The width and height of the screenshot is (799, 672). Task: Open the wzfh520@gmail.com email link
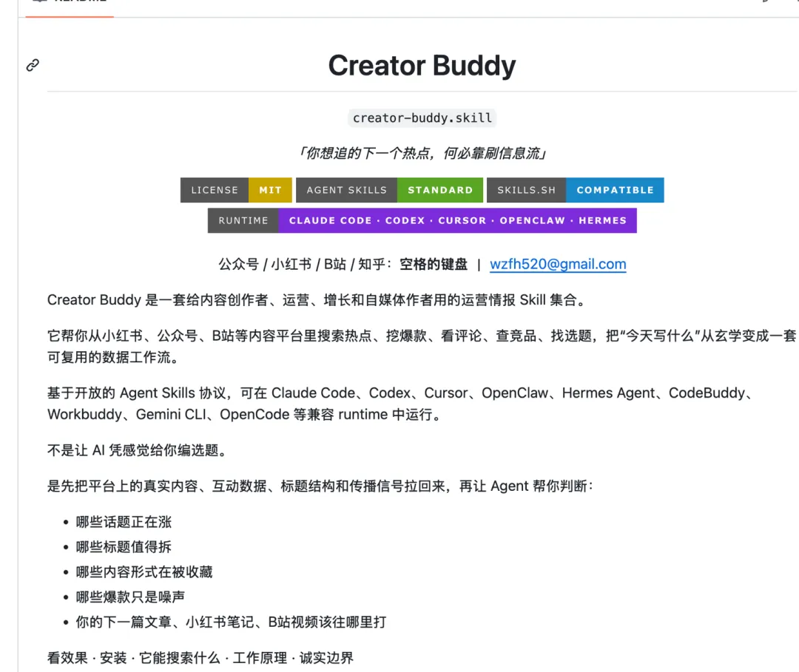tap(558, 264)
